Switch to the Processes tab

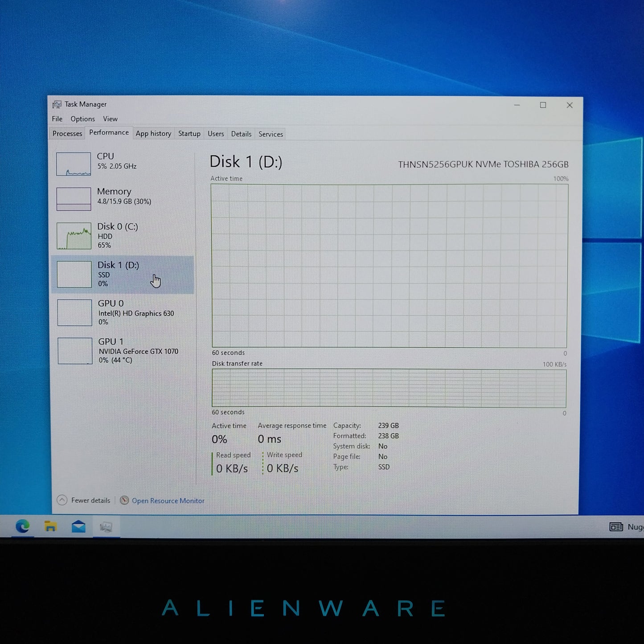(x=67, y=134)
